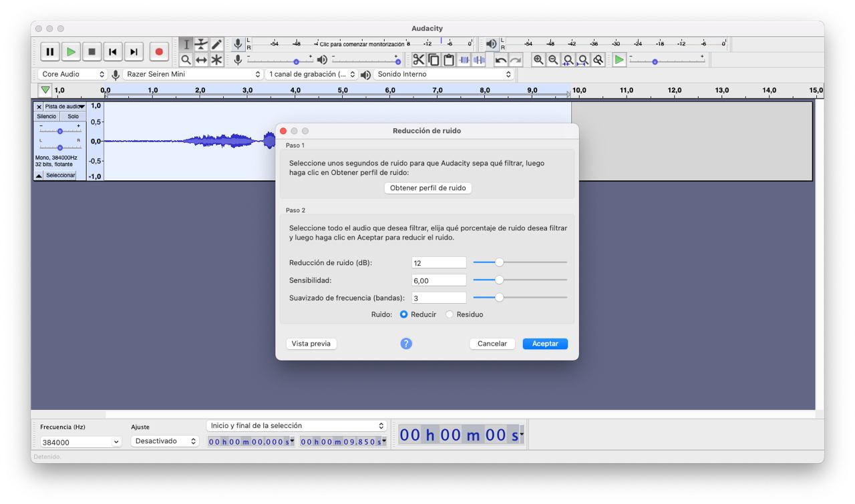The height and width of the screenshot is (504, 855).
Task: Click the Fit Selection to Width icon
Action: point(568,59)
